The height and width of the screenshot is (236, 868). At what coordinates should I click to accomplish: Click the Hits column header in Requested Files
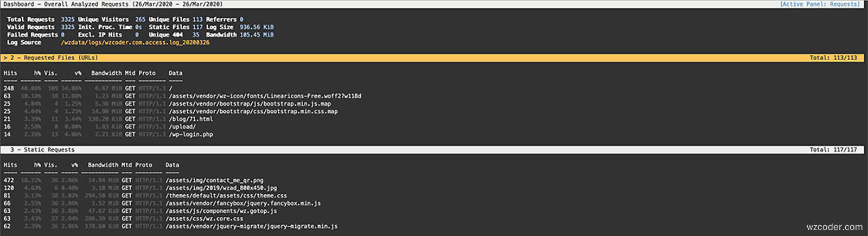pyautogui.click(x=10, y=73)
